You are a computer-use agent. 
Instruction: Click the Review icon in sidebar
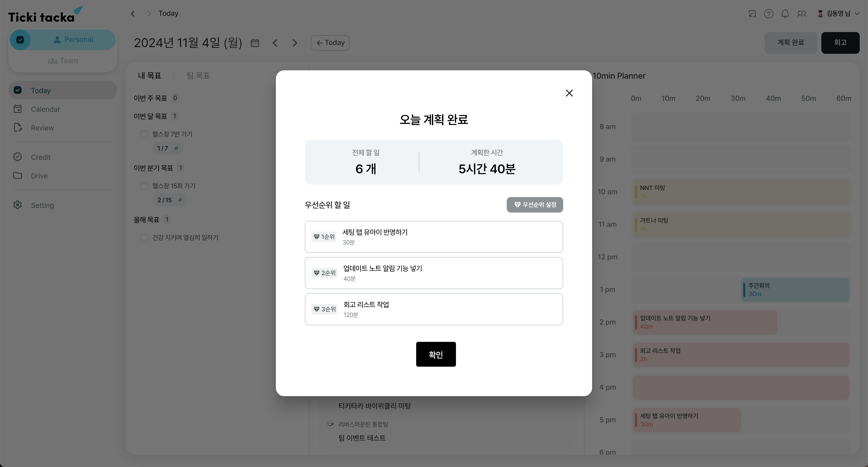(18, 127)
